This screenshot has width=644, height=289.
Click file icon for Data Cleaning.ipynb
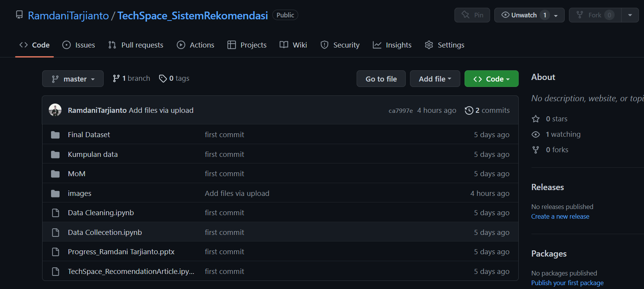(x=56, y=213)
